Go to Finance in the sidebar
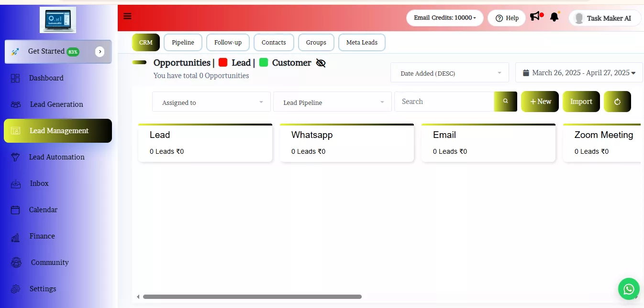 pos(42,236)
